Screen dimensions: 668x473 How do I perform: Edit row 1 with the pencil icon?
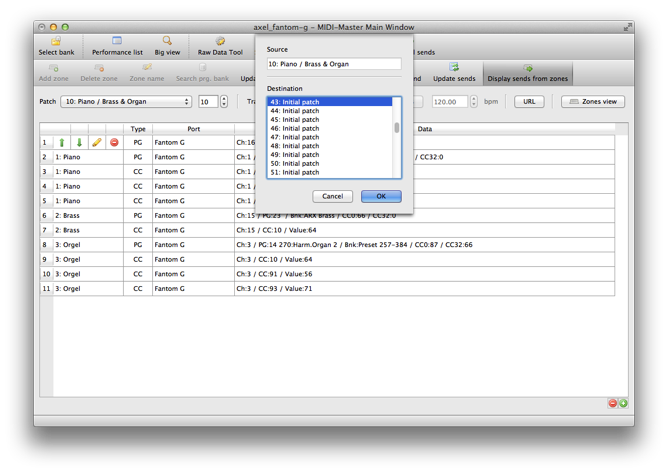click(97, 143)
